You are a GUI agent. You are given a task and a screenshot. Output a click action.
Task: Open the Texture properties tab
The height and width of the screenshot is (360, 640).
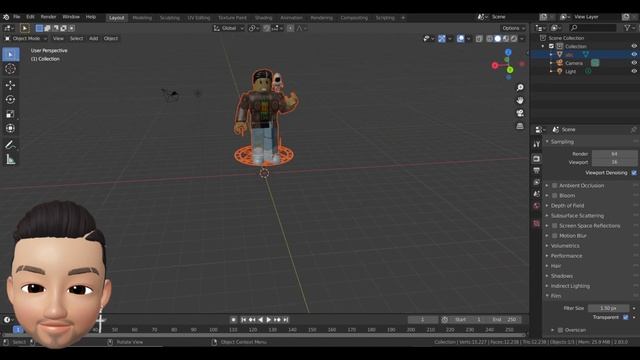click(x=536, y=223)
